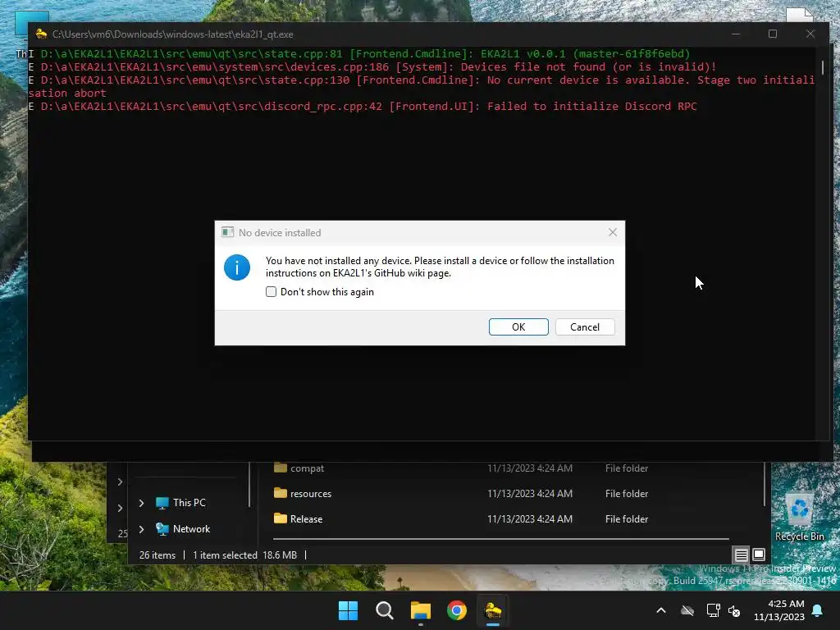The image size is (840, 630).
Task: Click the Explorer file list vertical scrollbar
Action: pos(765,485)
